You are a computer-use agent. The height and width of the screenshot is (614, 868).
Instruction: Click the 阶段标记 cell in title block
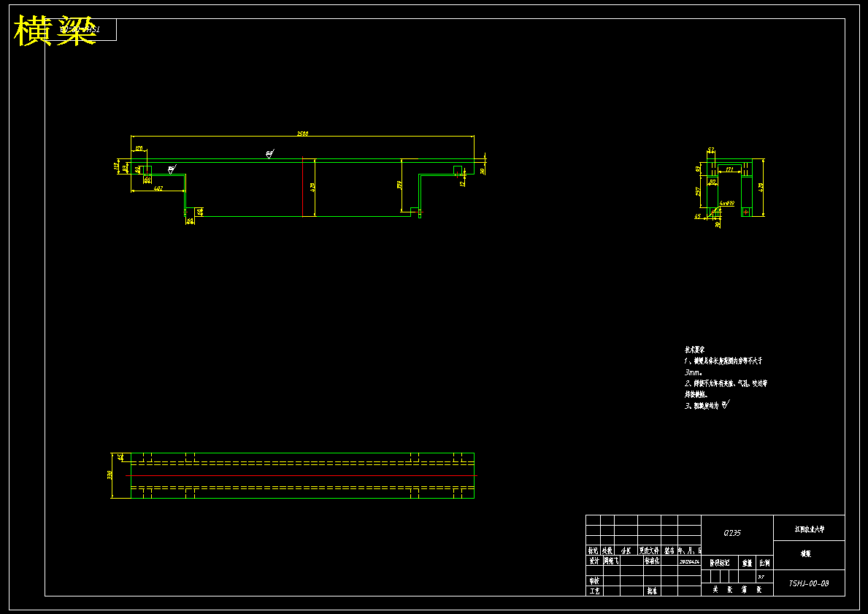(719, 562)
